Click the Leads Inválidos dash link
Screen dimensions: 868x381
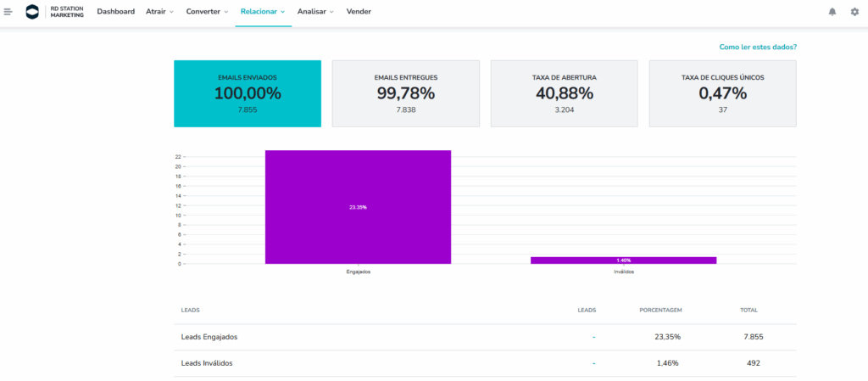pyautogui.click(x=593, y=363)
